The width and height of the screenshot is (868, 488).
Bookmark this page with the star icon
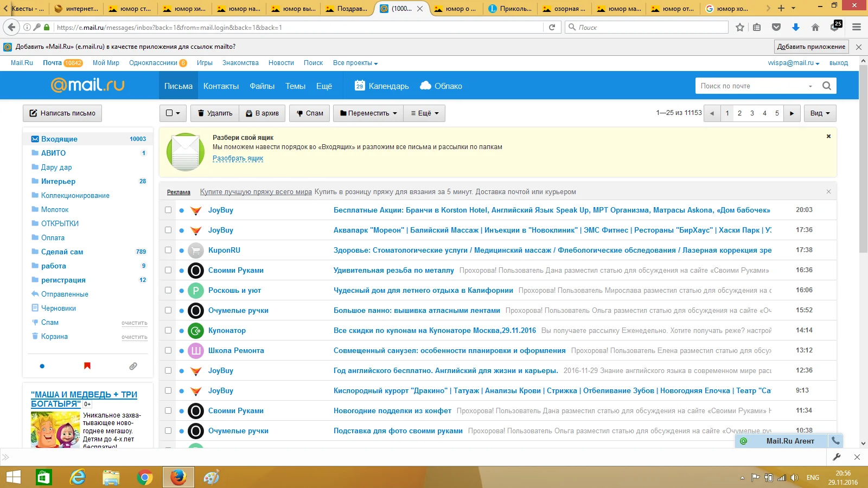pos(740,27)
